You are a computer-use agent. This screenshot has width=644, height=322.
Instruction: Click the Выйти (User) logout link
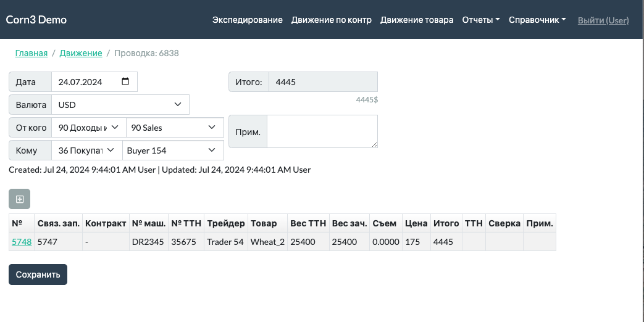pyautogui.click(x=603, y=20)
